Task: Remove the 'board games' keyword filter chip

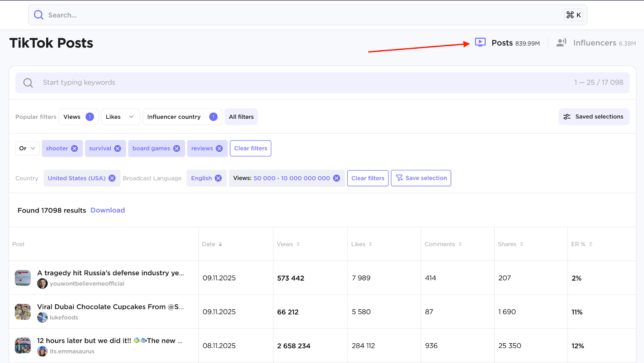Action: click(x=177, y=148)
